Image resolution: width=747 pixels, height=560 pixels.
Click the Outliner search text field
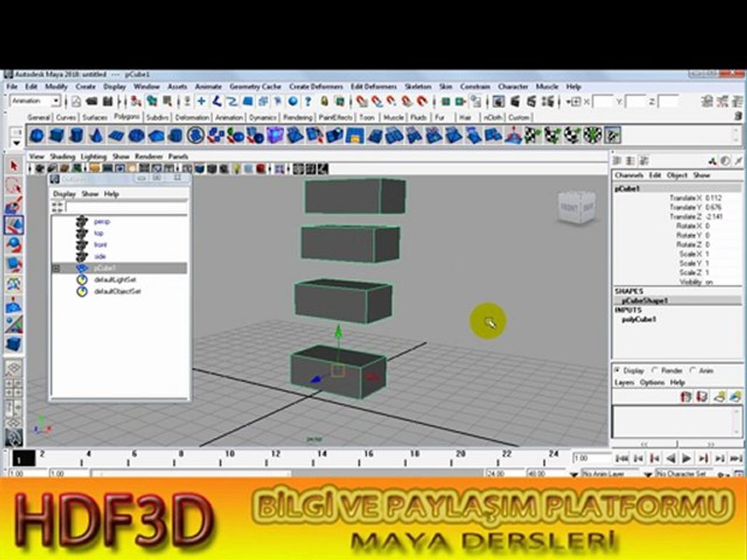point(127,208)
